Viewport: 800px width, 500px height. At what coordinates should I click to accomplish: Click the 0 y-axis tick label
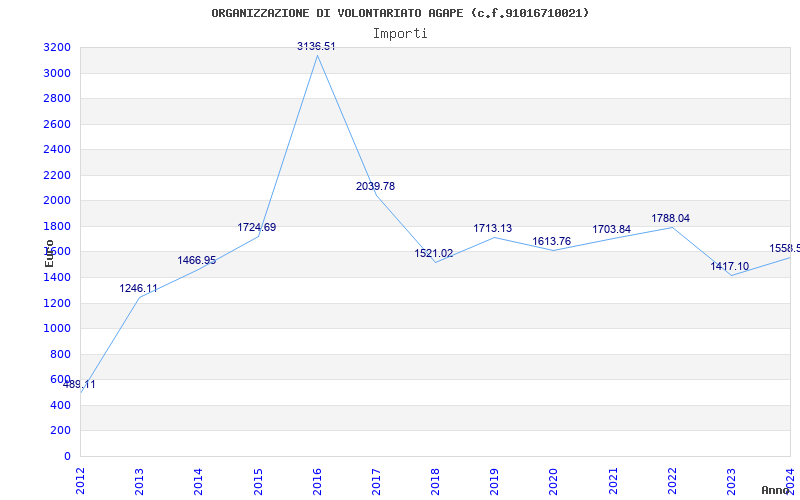(x=67, y=456)
